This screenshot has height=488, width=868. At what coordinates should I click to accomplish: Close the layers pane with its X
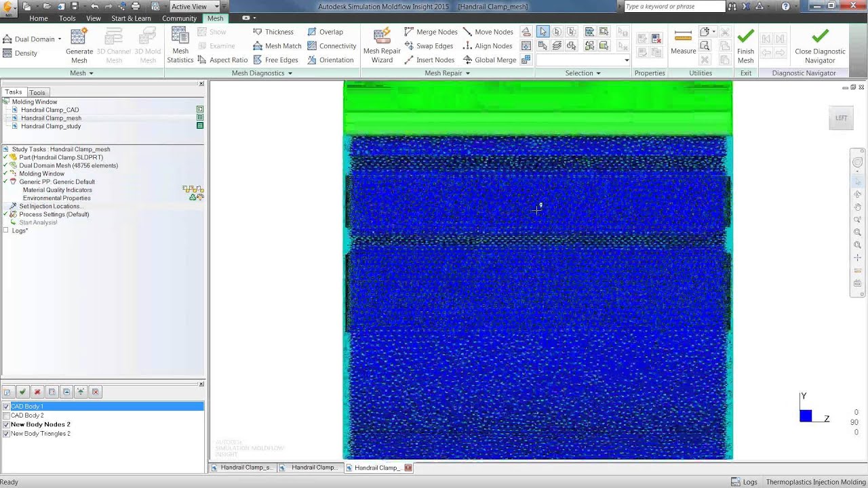(201, 384)
